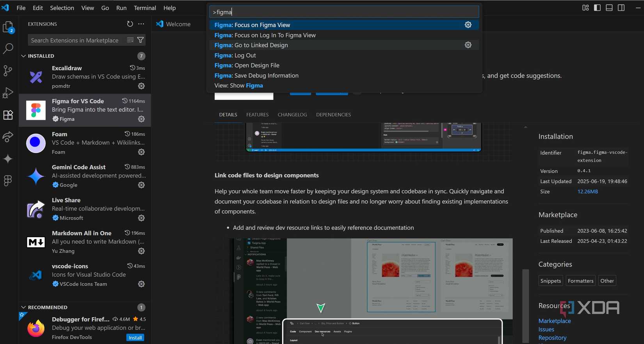Open manage gear for Figma for VS Code
This screenshot has width=644, height=344.
point(142,119)
